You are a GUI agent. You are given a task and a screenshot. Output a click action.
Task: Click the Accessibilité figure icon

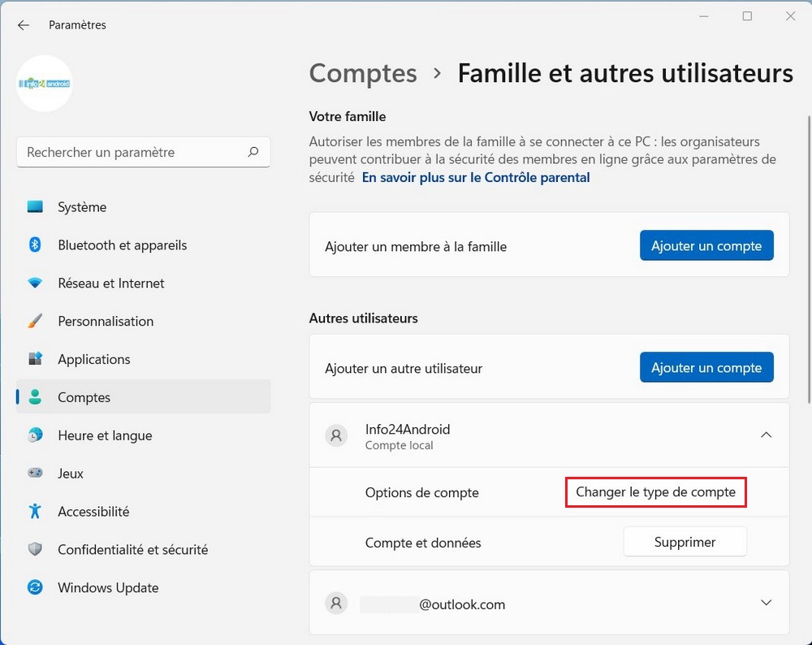35,511
